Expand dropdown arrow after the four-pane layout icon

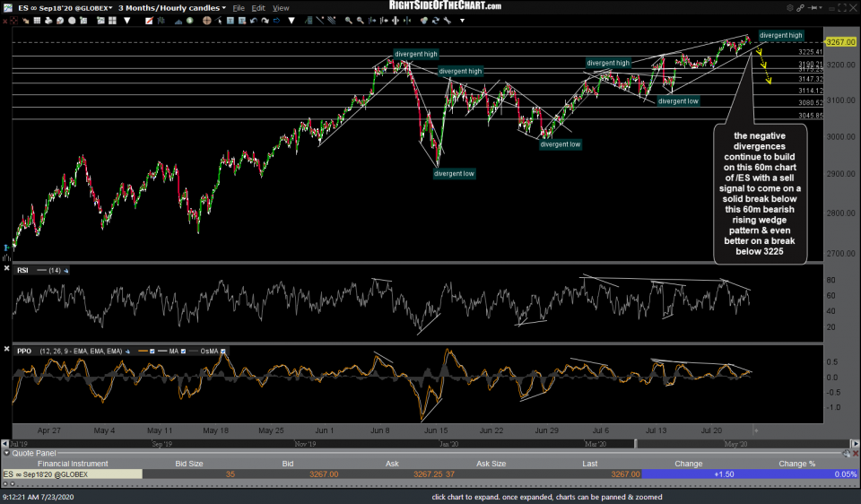126,21
